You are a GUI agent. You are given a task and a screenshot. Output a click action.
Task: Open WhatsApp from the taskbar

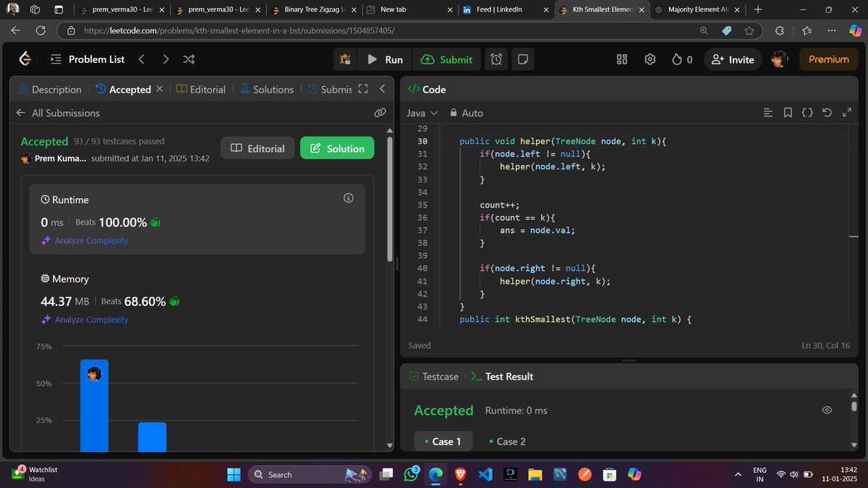(x=412, y=474)
